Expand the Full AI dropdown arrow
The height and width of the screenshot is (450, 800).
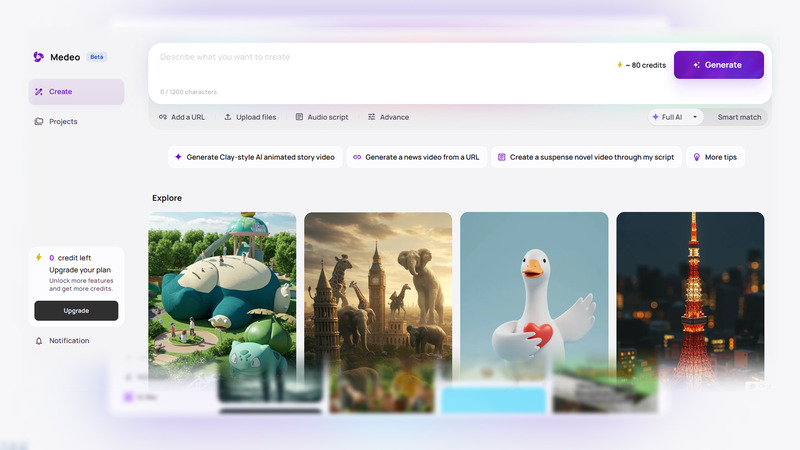694,117
